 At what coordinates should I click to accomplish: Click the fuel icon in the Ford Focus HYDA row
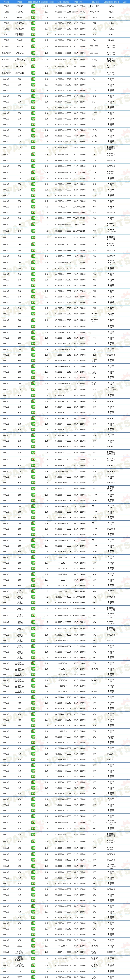coord(33,6)
